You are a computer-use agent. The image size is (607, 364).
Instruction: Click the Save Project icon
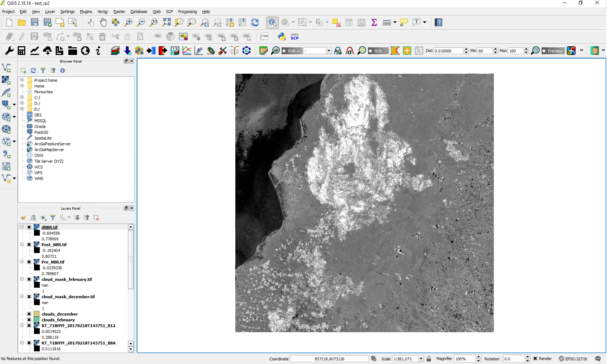(x=35, y=22)
